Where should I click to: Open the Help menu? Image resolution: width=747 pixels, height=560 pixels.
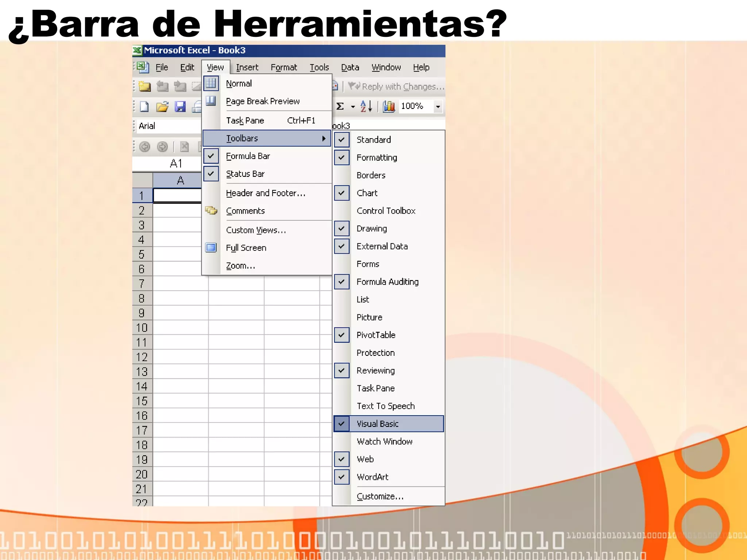(421, 67)
